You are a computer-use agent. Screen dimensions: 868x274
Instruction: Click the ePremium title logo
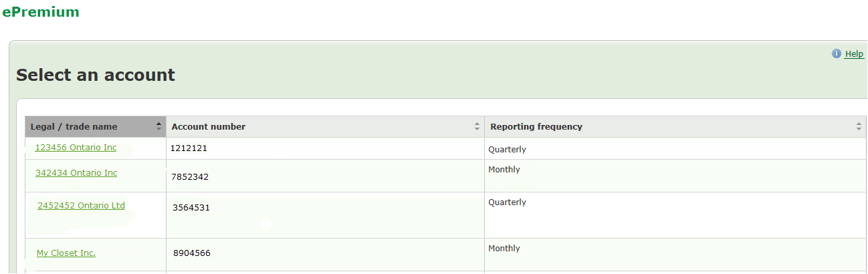[x=41, y=11]
